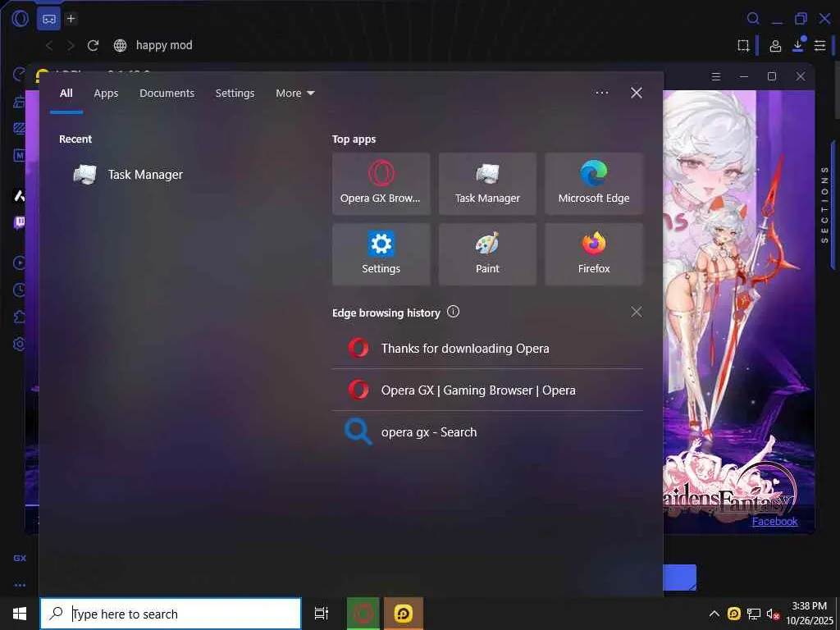The image size is (840, 630).
Task: Open the sidebar three-dots setup
Action: 20,585
